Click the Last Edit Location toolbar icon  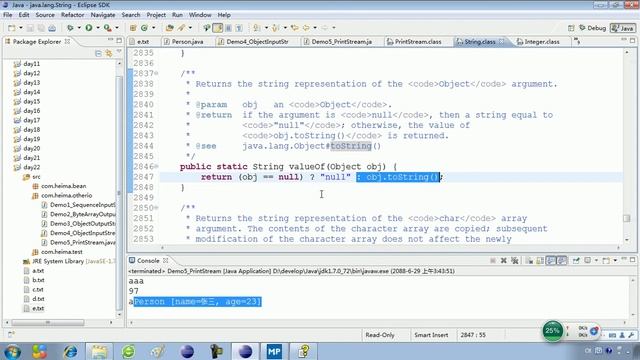click(295, 28)
